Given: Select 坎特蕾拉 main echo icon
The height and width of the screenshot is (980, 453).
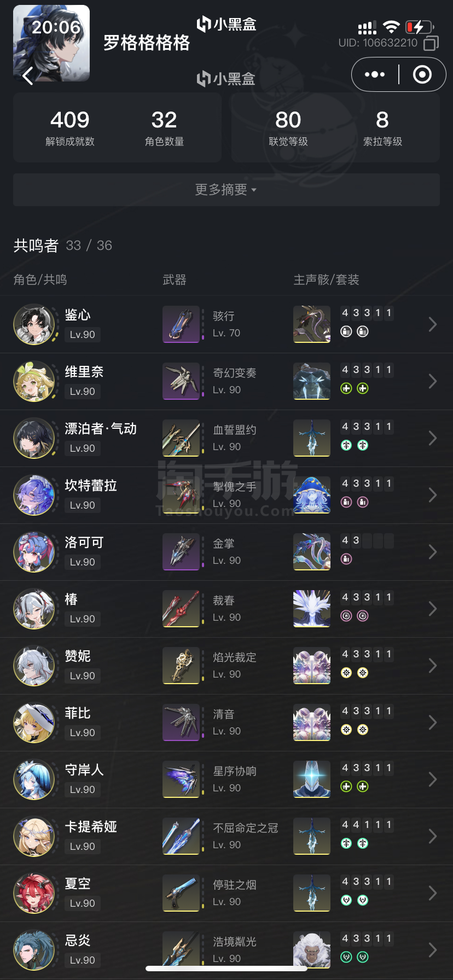Looking at the screenshot, I should (x=312, y=495).
